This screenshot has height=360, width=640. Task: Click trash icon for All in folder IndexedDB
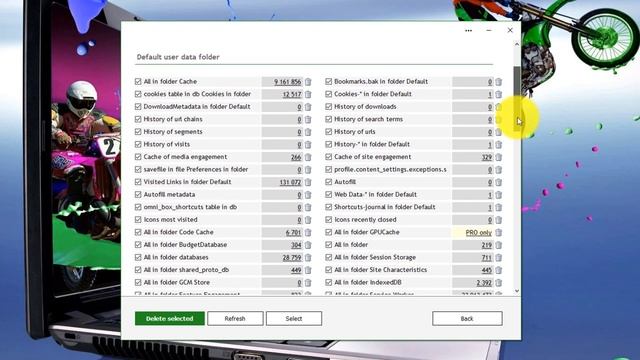tap(499, 282)
